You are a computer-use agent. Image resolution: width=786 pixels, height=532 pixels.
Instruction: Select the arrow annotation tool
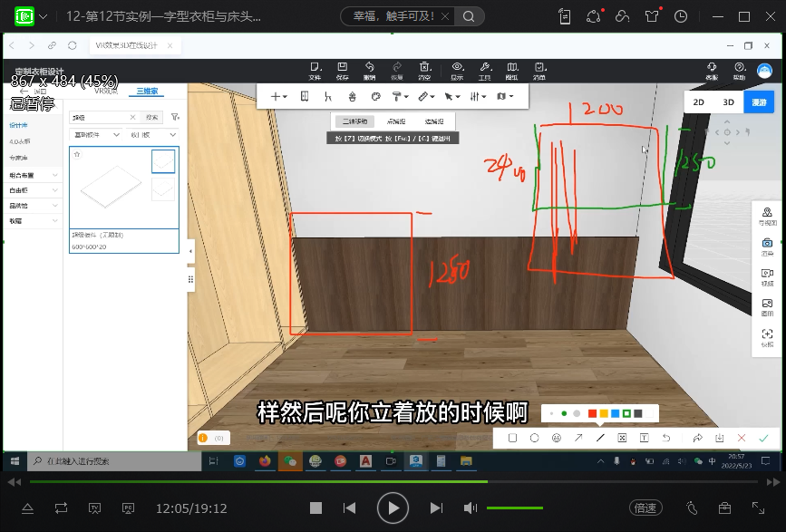[578, 438]
